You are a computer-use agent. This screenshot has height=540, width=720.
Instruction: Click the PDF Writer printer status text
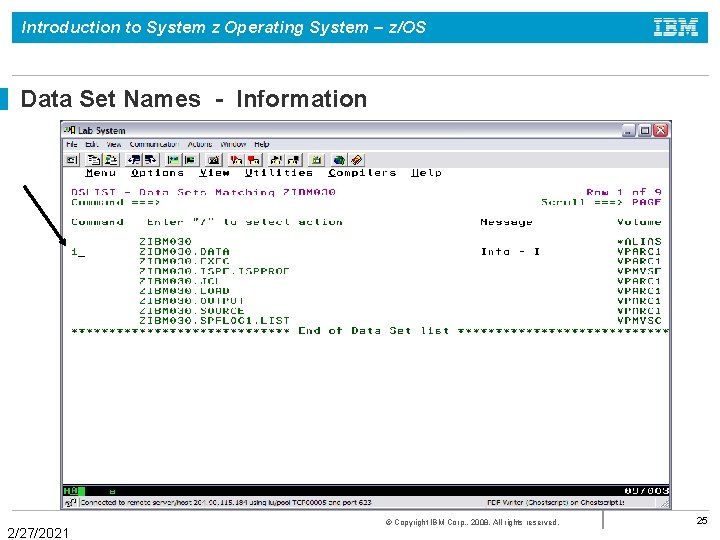556,502
